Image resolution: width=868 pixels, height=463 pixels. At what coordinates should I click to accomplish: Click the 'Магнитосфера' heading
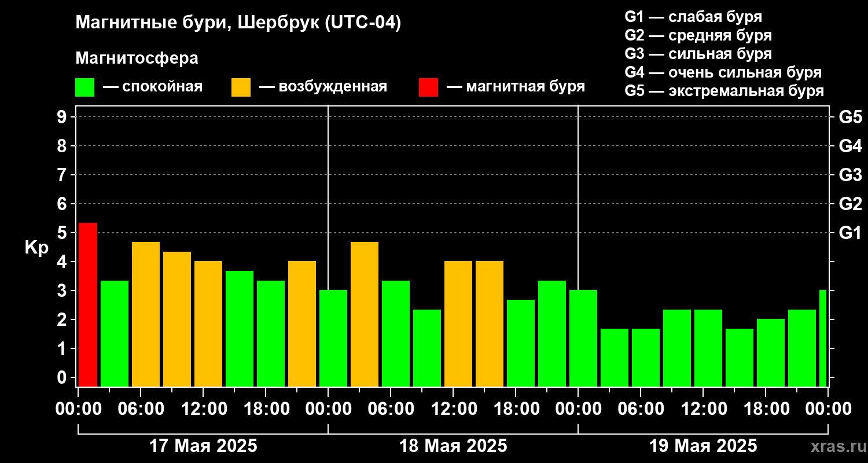[137, 58]
